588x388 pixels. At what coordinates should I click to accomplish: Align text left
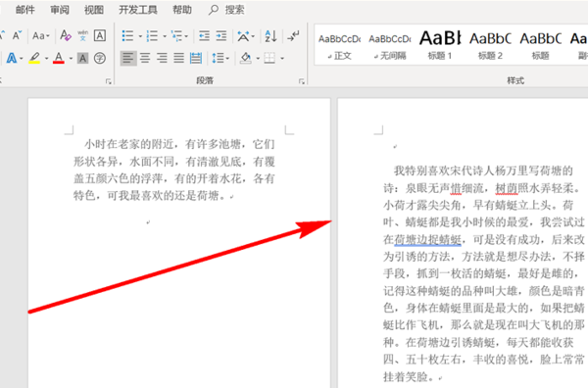point(128,58)
